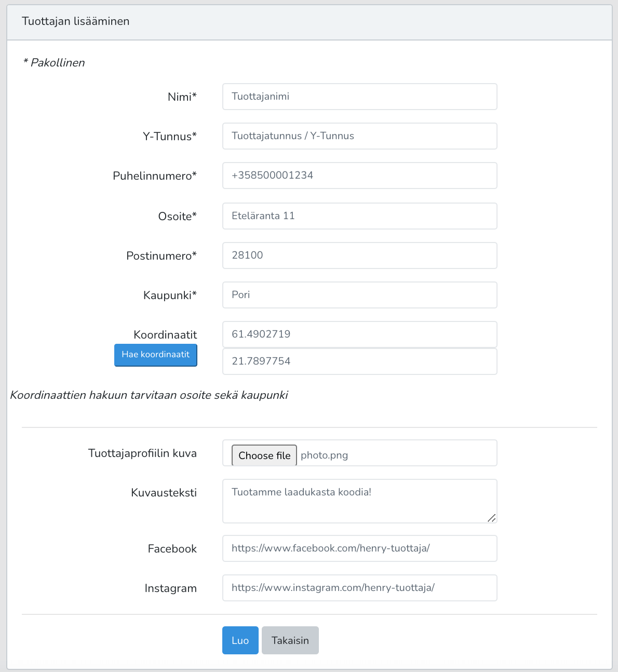The height and width of the screenshot is (672, 618).
Task: Click the Tuottajan lisääminen header
Action: 76,21
